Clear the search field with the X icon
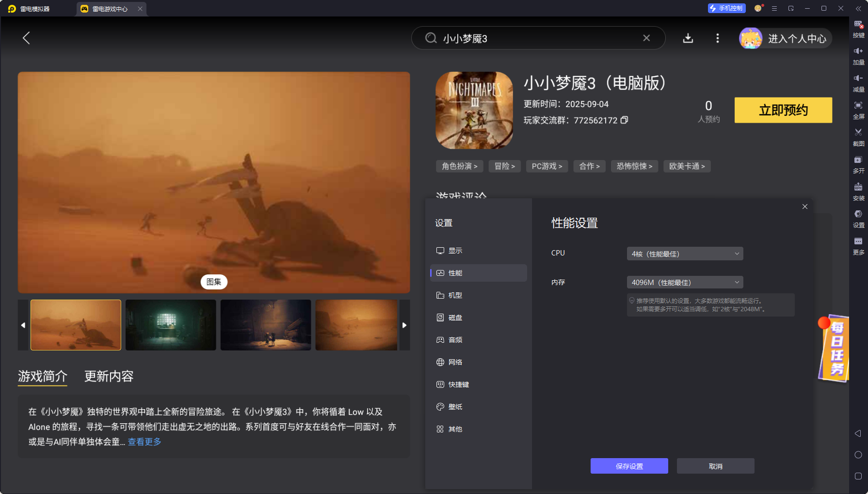Screen dimensions: 868x494 pos(646,38)
